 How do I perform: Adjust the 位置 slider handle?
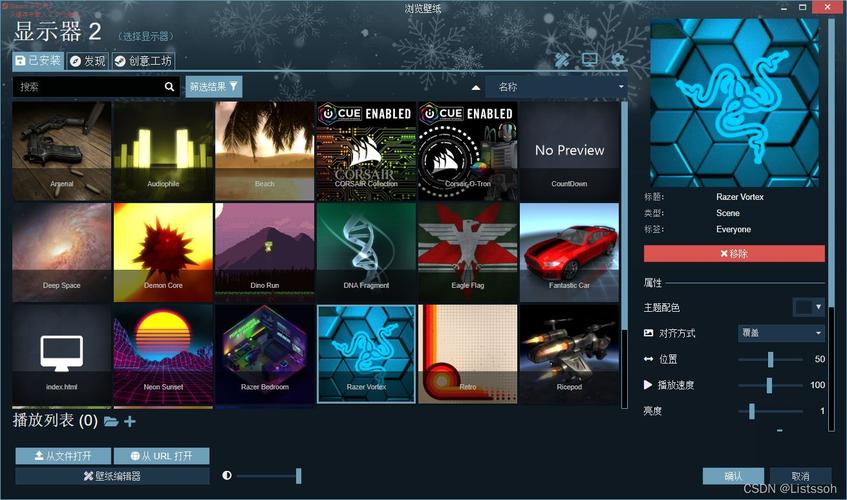tap(770, 359)
